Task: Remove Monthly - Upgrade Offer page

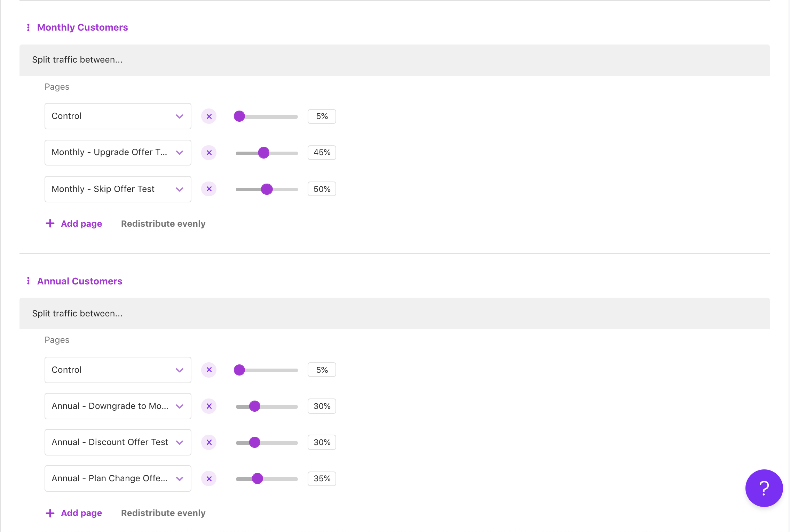Action: (x=209, y=153)
